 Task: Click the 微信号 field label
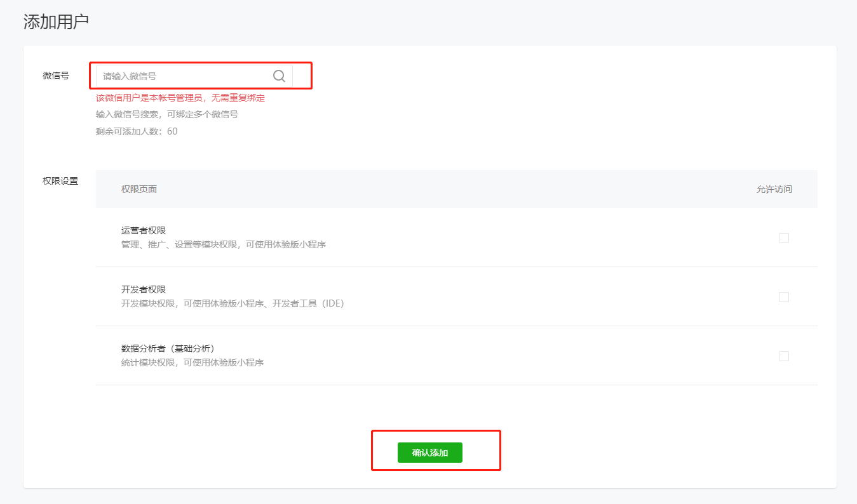pyautogui.click(x=56, y=76)
